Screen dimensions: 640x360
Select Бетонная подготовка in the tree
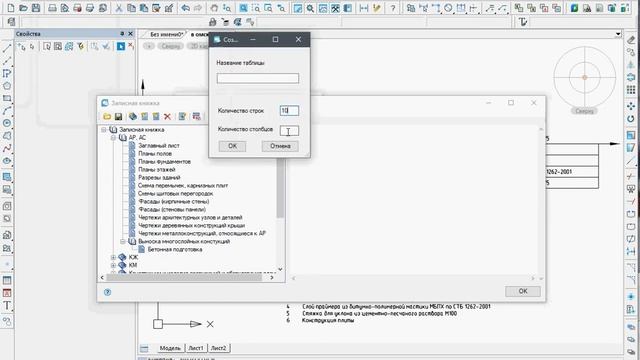click(x=175, y=249)
